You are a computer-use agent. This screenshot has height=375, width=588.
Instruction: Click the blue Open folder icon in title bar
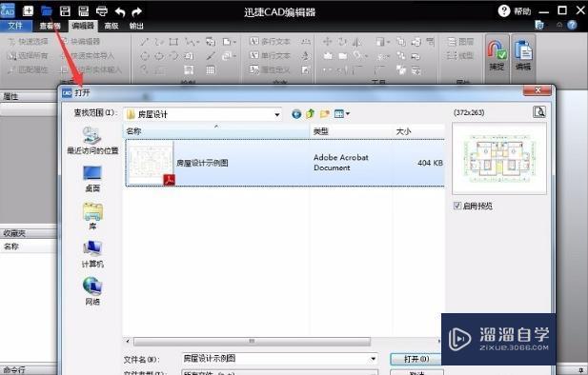pos(47,10)
